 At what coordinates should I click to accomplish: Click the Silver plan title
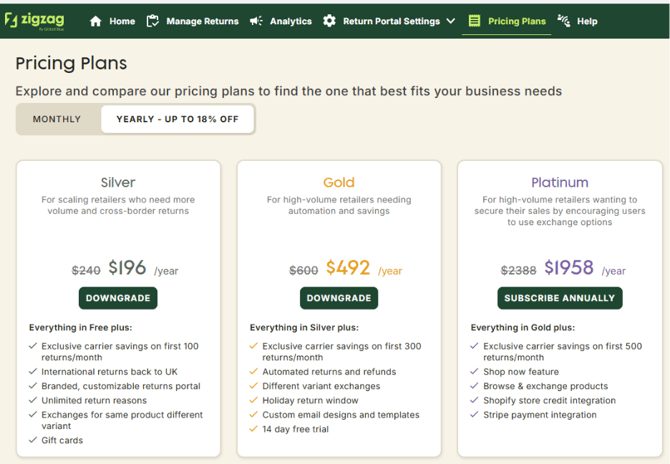point(118,182)
